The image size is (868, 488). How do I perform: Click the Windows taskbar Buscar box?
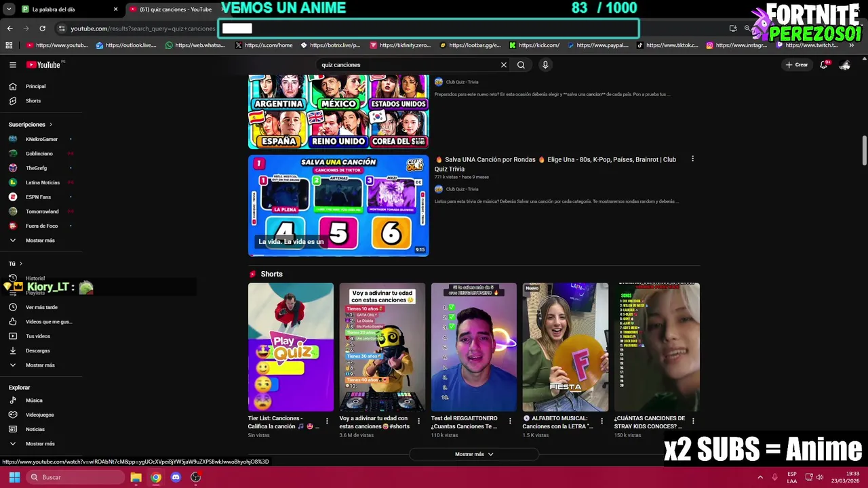75,477
